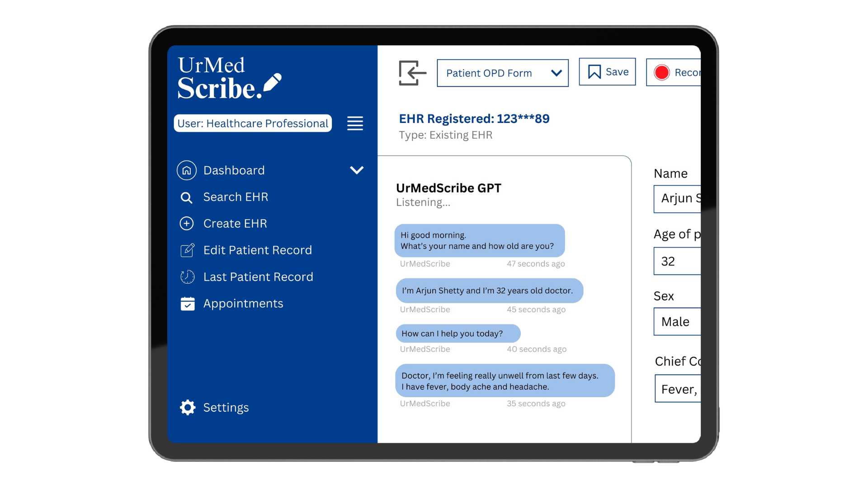Expand the Dashboard chevron
This screenshot has height=488, width=868.
(x=357, y=170)
